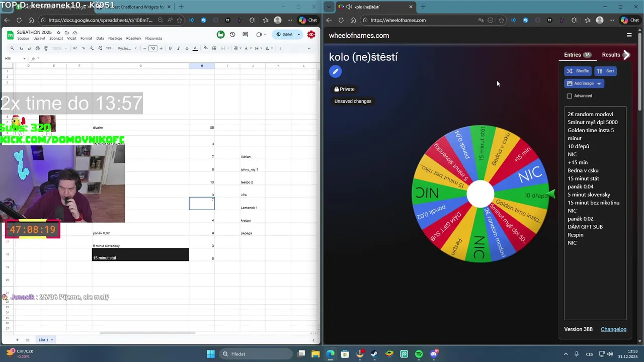The width and height of the screenshot is (644, 362).
Task: Increase font size with plus button
Action: tap(161, 48)
